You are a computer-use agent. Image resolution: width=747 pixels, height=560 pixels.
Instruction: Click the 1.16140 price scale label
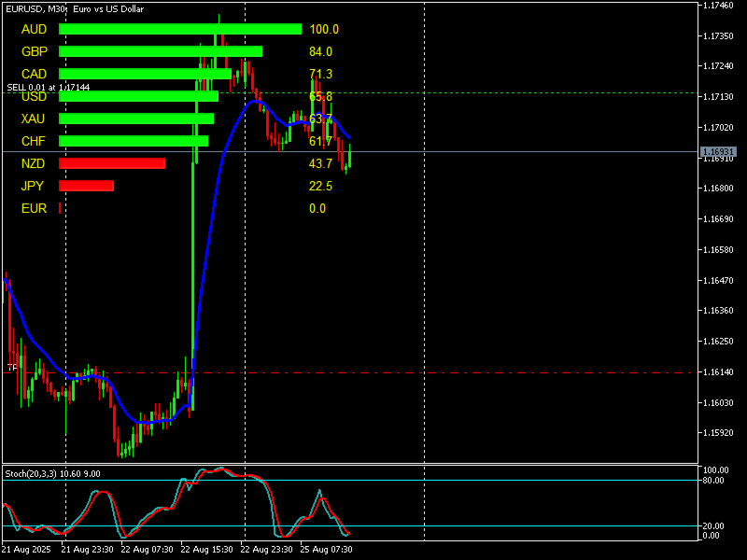tap(718, 372)
